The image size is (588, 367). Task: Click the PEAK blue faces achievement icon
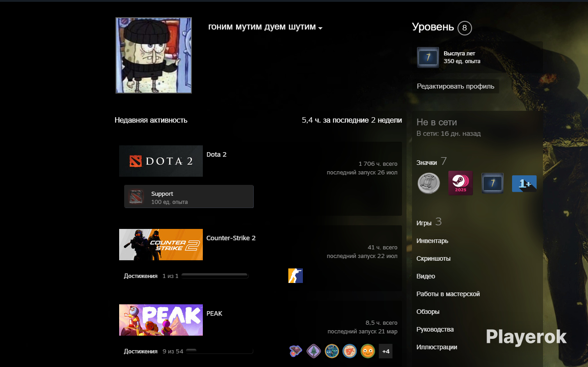(332, 351)
